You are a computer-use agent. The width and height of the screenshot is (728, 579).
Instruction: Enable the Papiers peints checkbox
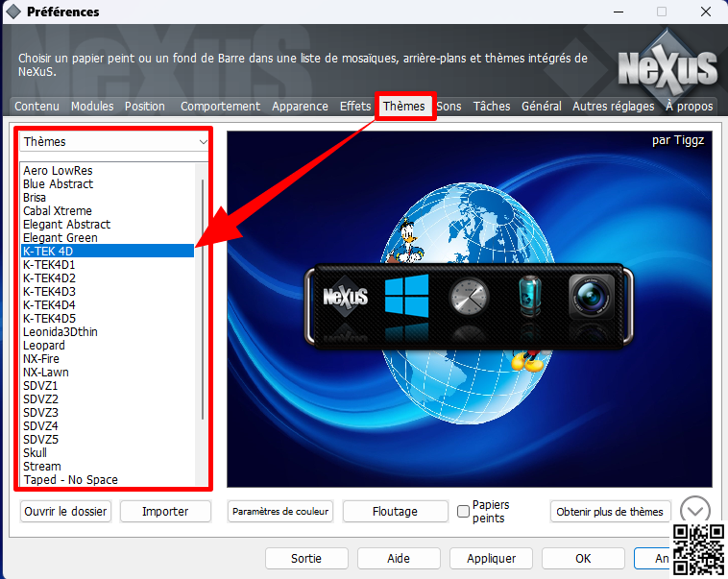463,511
